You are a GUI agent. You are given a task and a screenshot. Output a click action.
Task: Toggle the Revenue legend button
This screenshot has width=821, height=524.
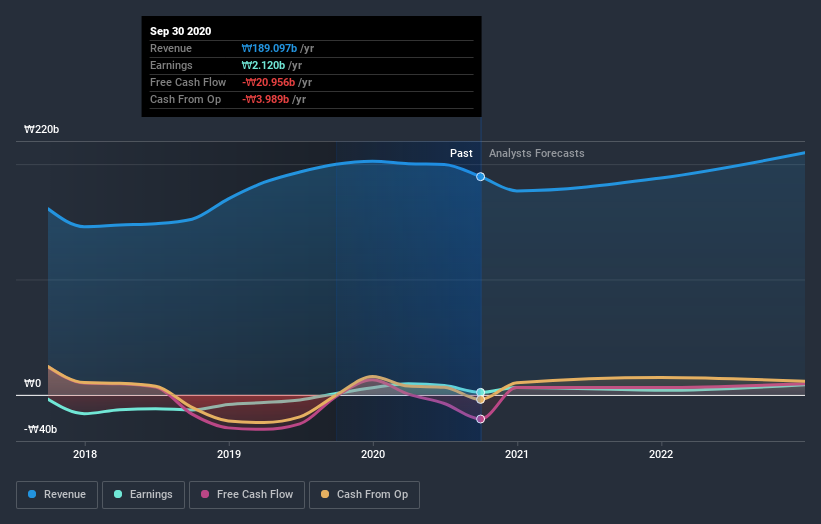(x=57, y=495)
